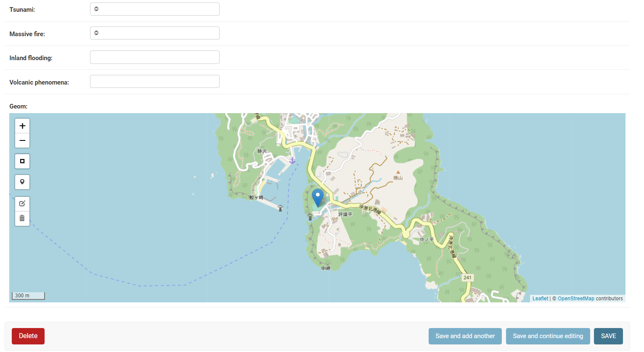Click the blue location marker pin
Viewport: 644px width, 352px height.
318,198
